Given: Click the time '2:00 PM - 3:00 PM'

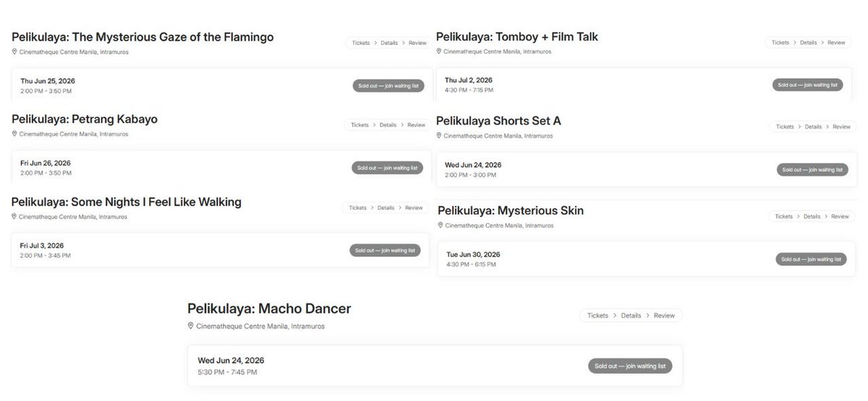Looking at the screenshot, I should point(469,175).
